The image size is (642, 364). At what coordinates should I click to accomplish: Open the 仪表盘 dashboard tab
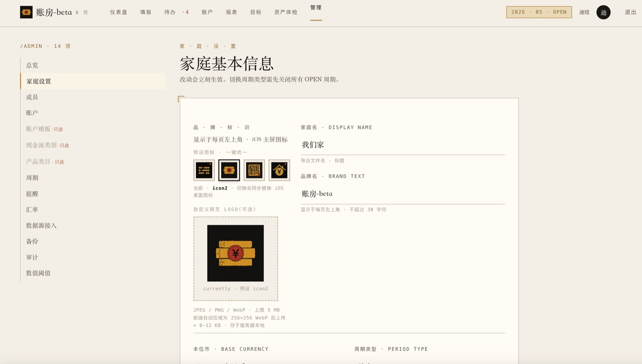click(119, 12)
